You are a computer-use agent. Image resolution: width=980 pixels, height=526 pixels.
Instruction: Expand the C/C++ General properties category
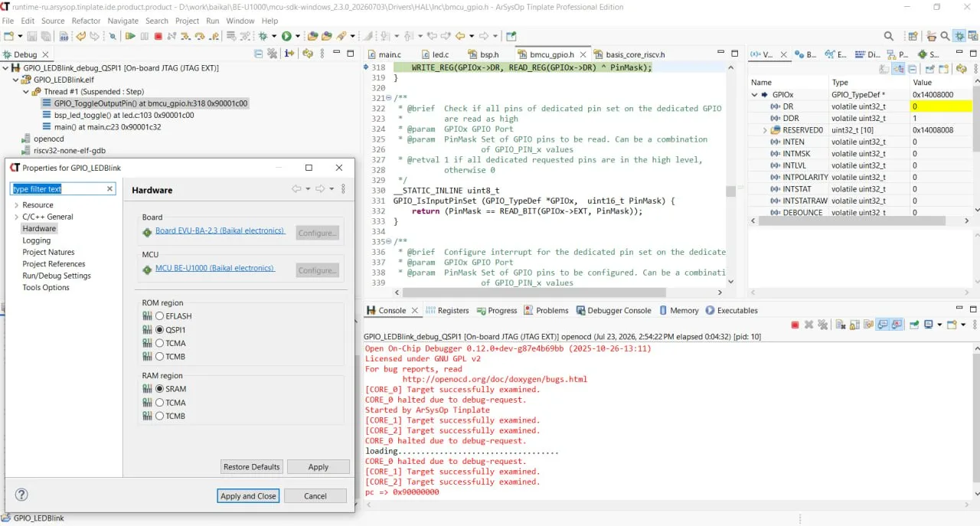pos(16,217)
